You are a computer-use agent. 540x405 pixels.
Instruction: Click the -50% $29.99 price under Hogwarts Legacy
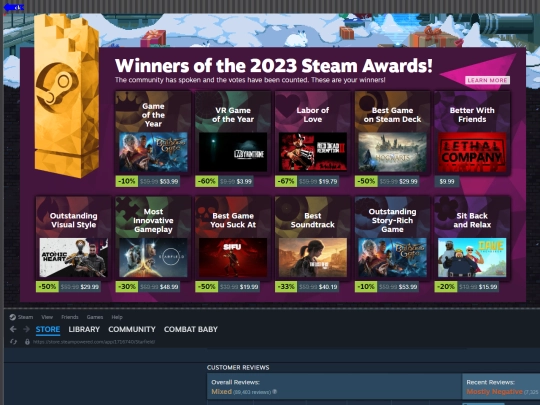point(387,181)
